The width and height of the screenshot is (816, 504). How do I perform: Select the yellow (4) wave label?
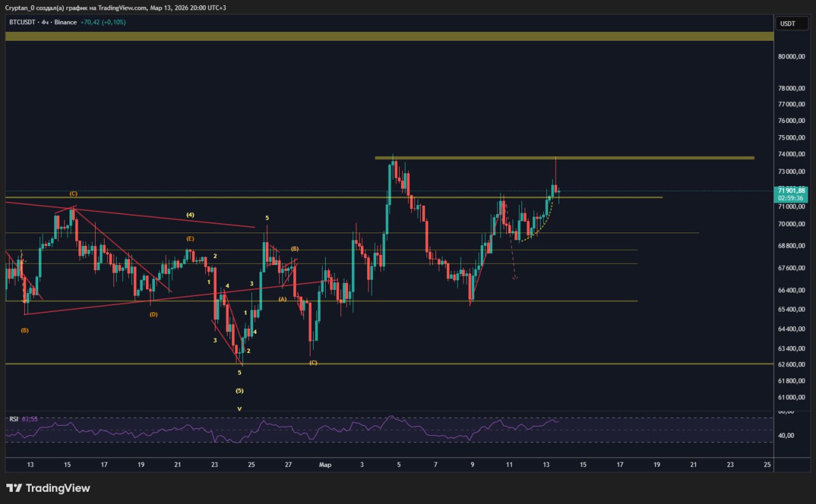tap(190, 215)
